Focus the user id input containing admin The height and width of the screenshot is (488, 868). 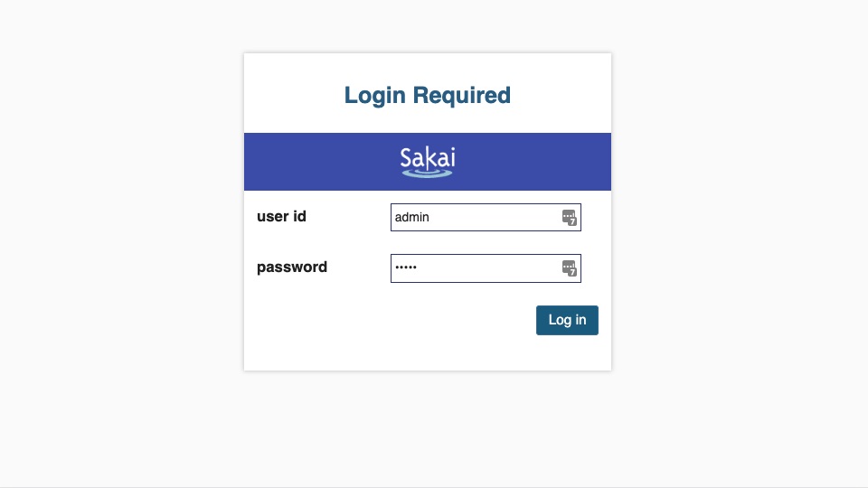486,218
